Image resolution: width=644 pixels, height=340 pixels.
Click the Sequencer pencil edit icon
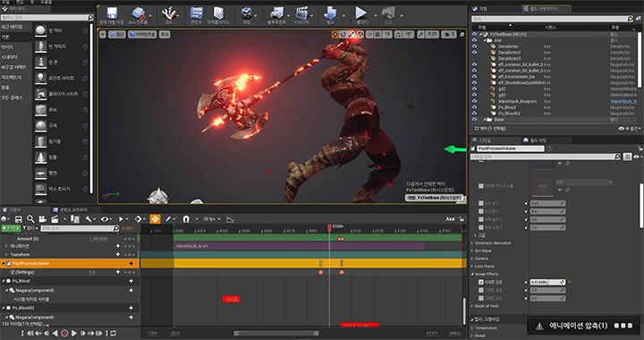[x=168, y=219]
